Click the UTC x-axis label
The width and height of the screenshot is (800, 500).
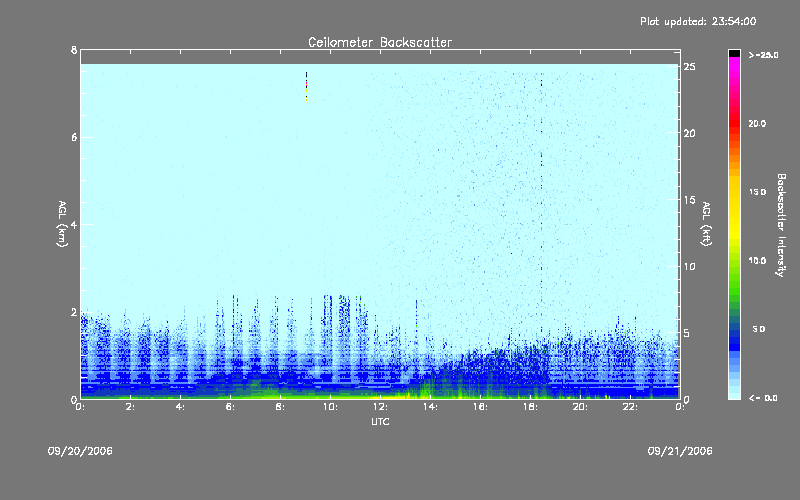coord(380,421)
